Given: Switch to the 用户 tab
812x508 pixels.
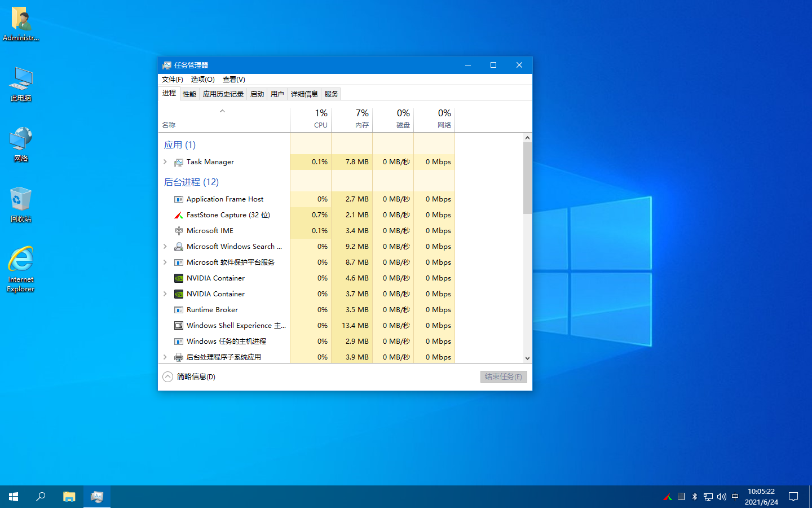Looking at the screenshot, I should tap(277, 94).
